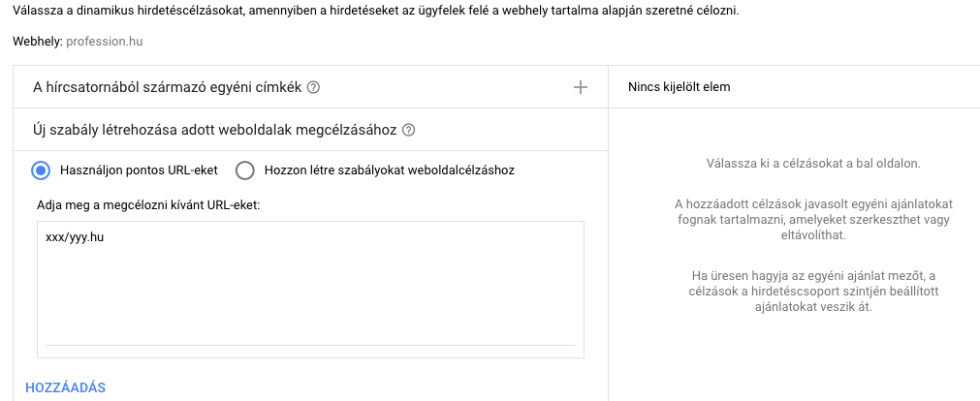Place cursor on the xxx/yyy.hu text
Image resolution: width=980 pixels, height=401 pixels.
coord(75,237)
